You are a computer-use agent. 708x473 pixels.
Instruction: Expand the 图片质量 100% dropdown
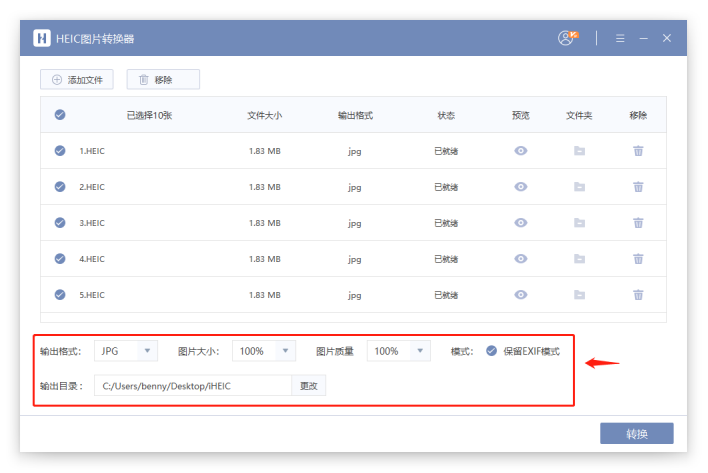click(398, 351)
